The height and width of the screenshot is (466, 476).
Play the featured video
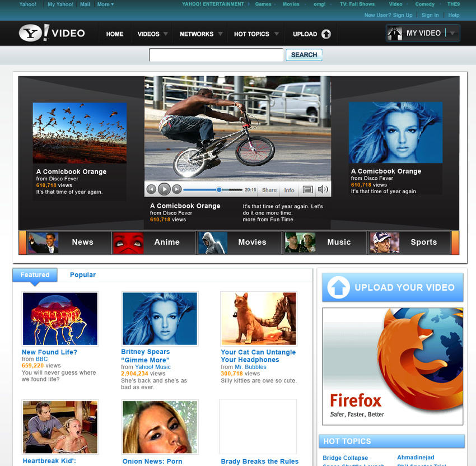(164, 189)
